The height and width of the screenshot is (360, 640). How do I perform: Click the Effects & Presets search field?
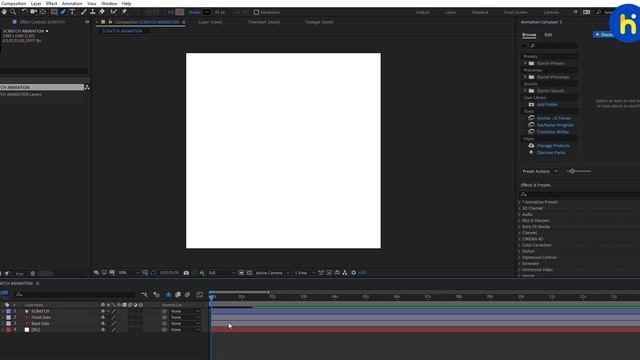pos(580,195)
